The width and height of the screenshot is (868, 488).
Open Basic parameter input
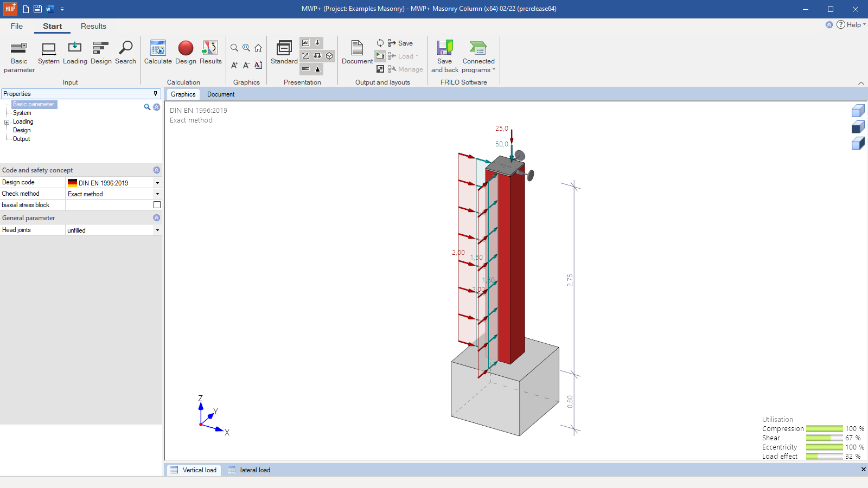pos(19,56)
